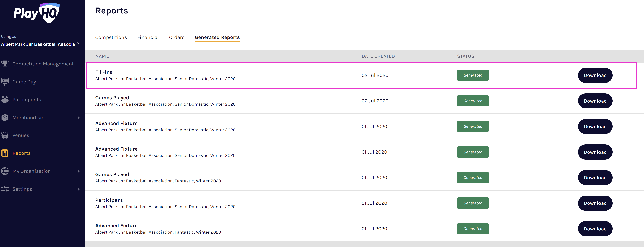Click the Reports chart icon

pos(5,153)
